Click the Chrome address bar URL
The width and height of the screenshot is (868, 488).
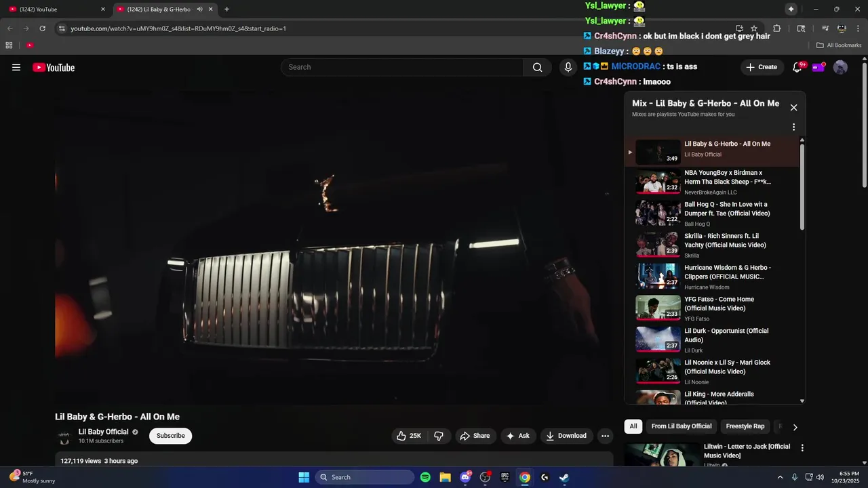click(x=178, y=28)
